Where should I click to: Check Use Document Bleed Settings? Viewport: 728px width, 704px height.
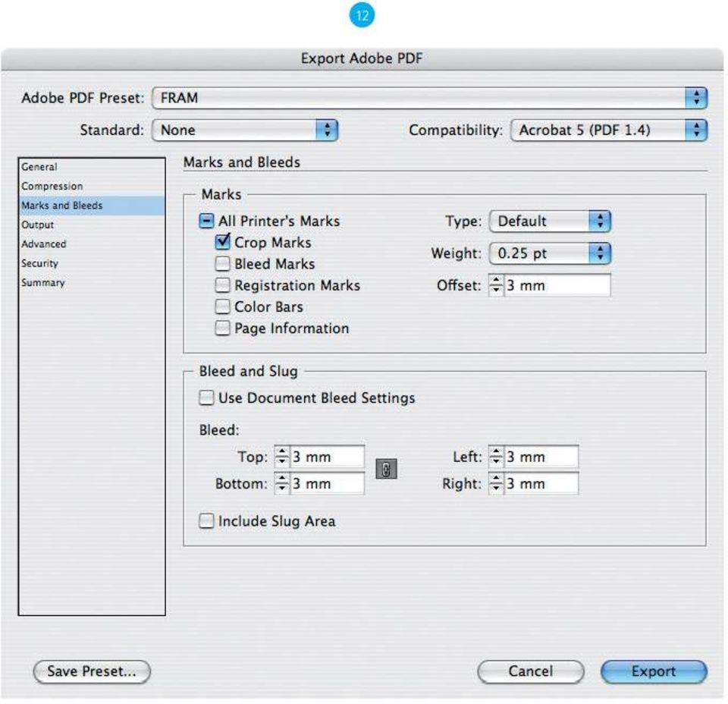(x=206, y=398)
